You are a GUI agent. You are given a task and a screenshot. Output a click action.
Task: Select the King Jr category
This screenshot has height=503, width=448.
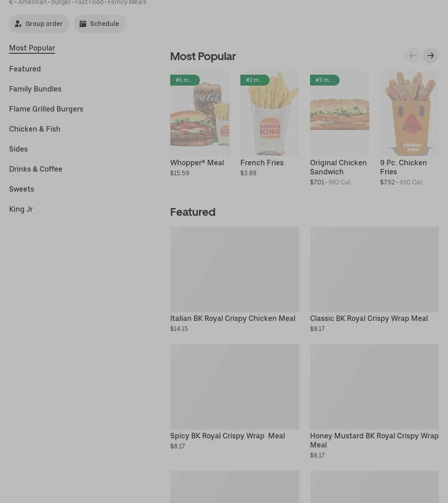tap(21, 209)
